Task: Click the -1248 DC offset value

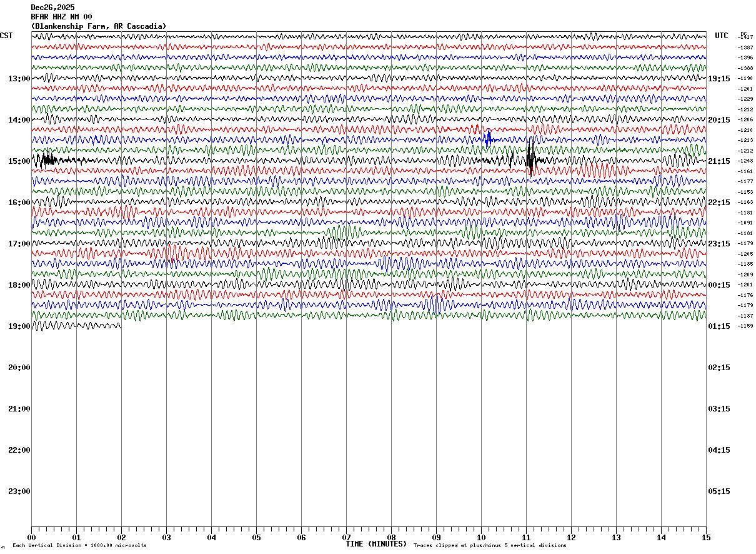Action: point(745,161)
